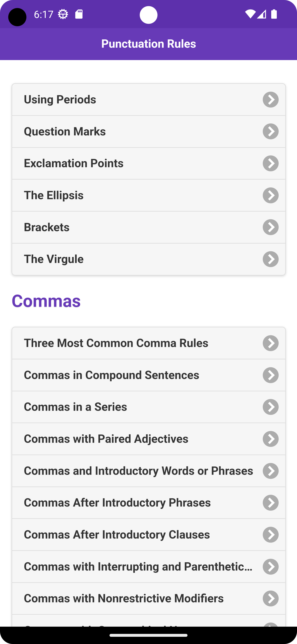Tap chevron beside Commas After Introductory Clauses
Image resolution: width=297 pixels, height=644 pixels.
[x=271, y=535]
